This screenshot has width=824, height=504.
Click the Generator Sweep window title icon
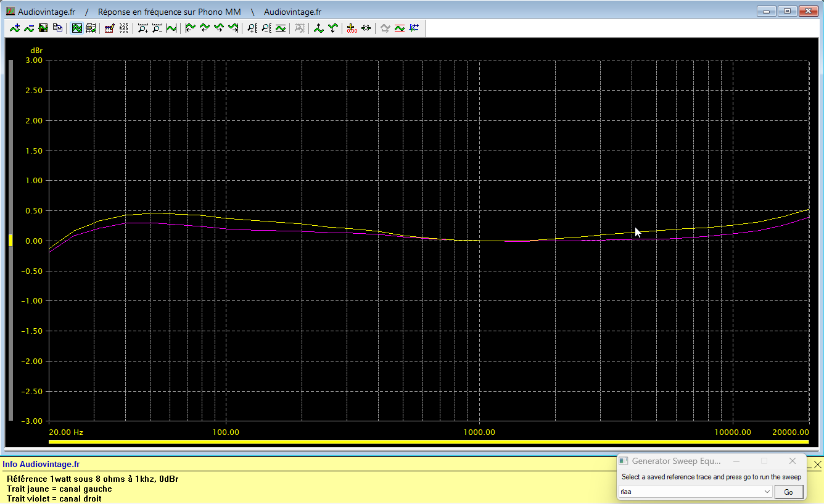[x=624, y=461]
